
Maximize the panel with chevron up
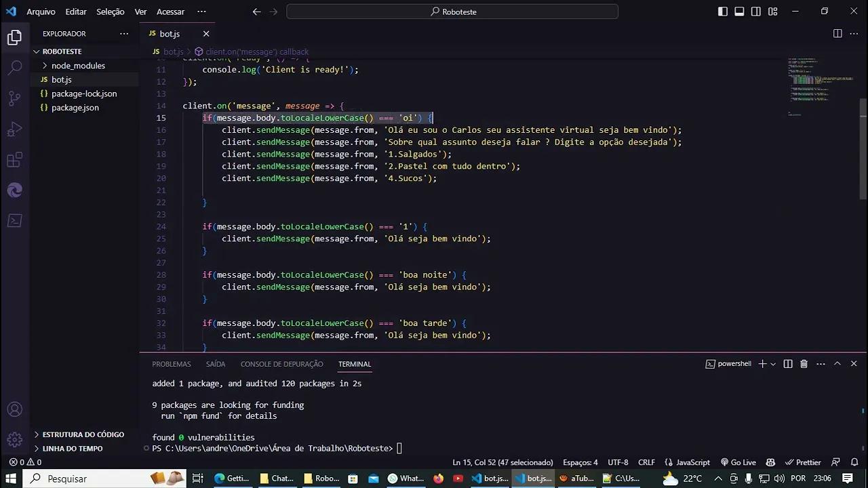click(837, 364)
